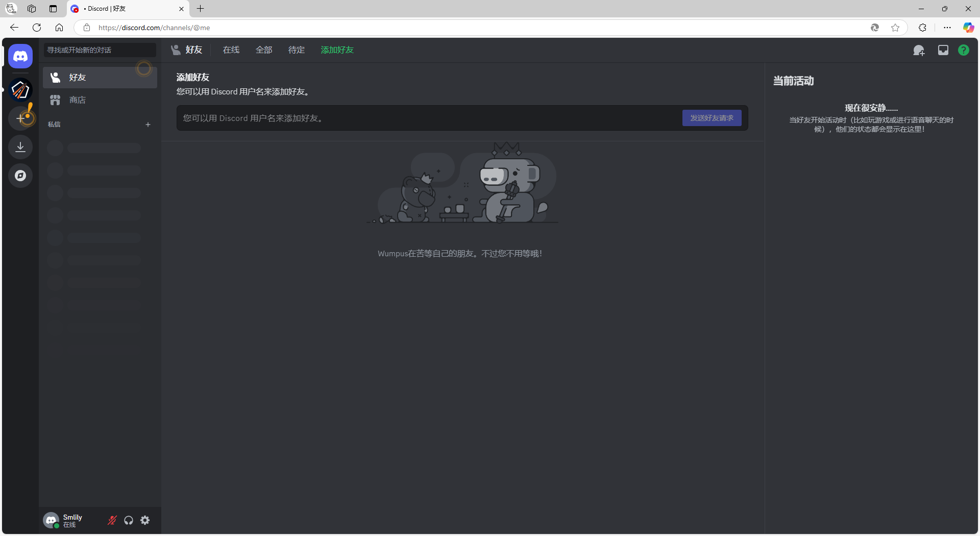Click the add a server plus icon
Screen dimensions: 980x536
coord(20,118)
